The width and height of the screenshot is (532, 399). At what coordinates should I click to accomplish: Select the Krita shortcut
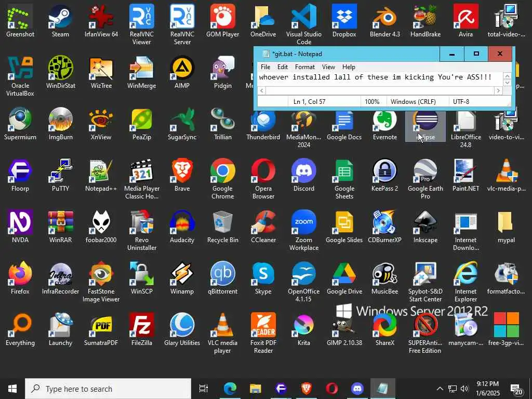point(303,329)
